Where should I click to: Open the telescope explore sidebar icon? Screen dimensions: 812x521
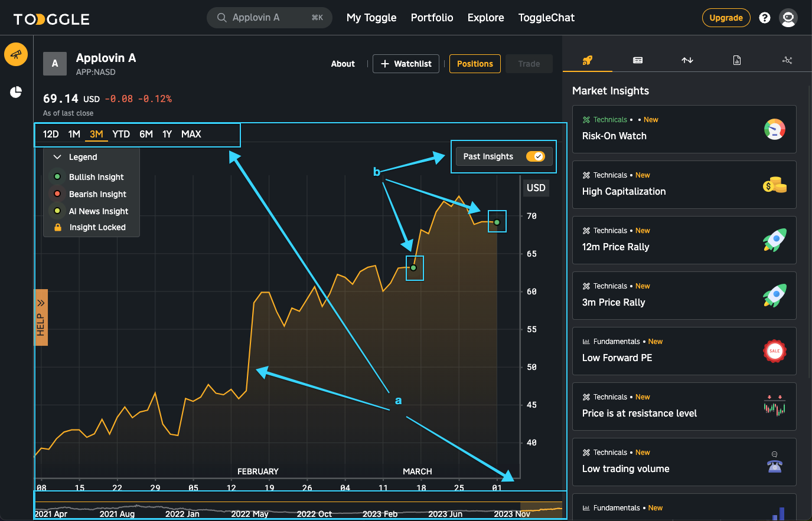(16, 54)
